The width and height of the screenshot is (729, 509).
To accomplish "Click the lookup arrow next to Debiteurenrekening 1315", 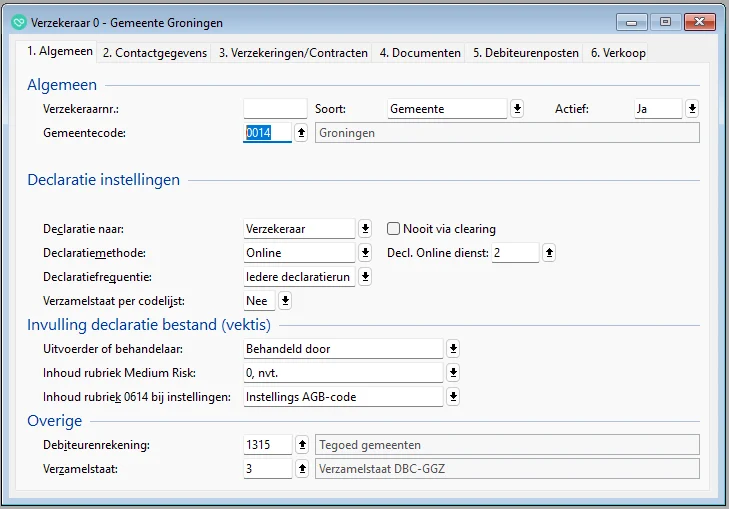I will coord(301,444).
